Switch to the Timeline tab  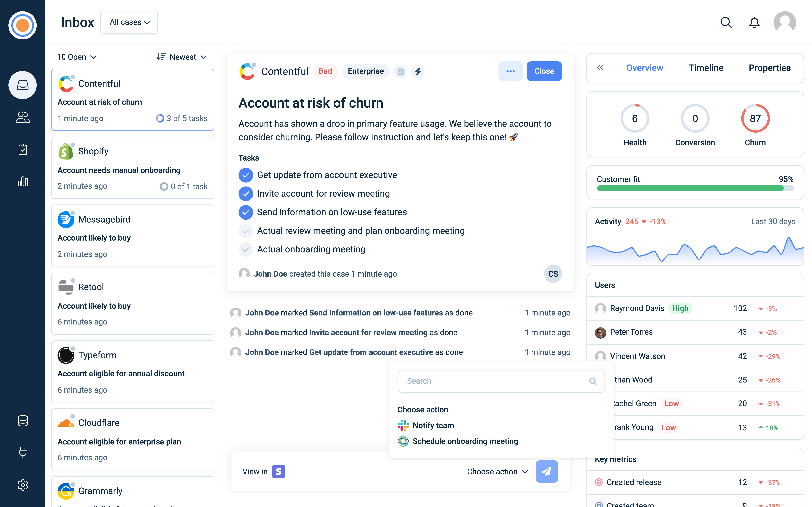706,68
